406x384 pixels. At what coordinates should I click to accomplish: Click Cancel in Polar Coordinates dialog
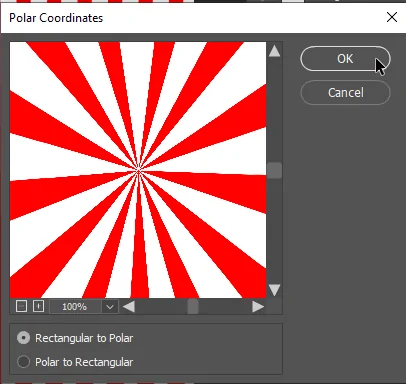pyautogui.click(x=345, y=92)
